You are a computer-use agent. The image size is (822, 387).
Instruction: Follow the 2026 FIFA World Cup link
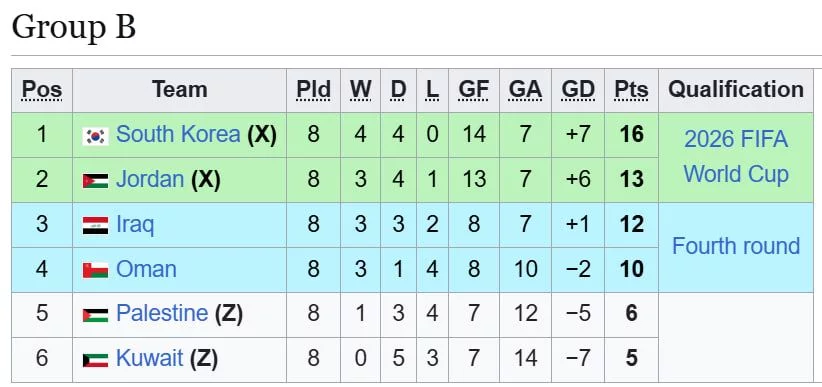(736, 157)
